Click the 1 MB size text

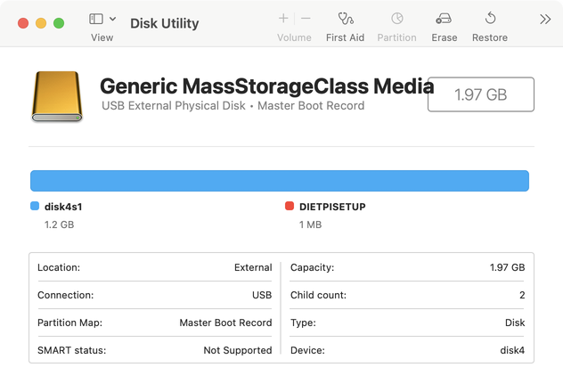pos(311,225)
